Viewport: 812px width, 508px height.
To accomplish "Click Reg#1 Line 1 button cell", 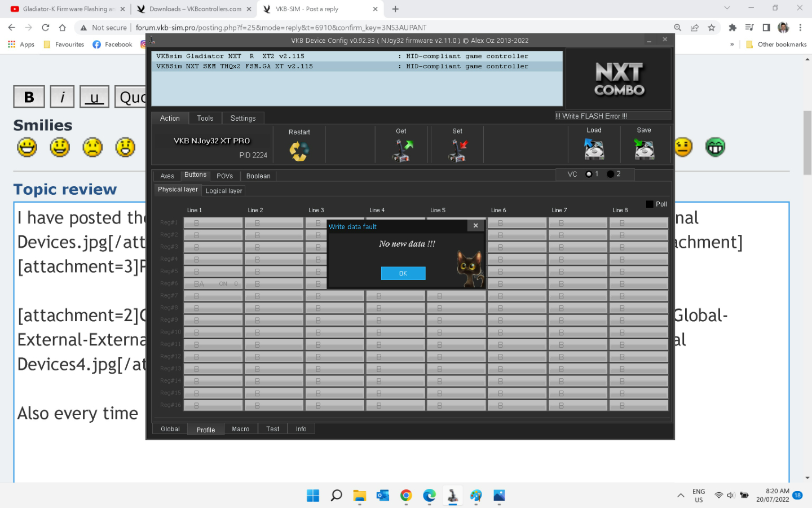I will 213,223.
